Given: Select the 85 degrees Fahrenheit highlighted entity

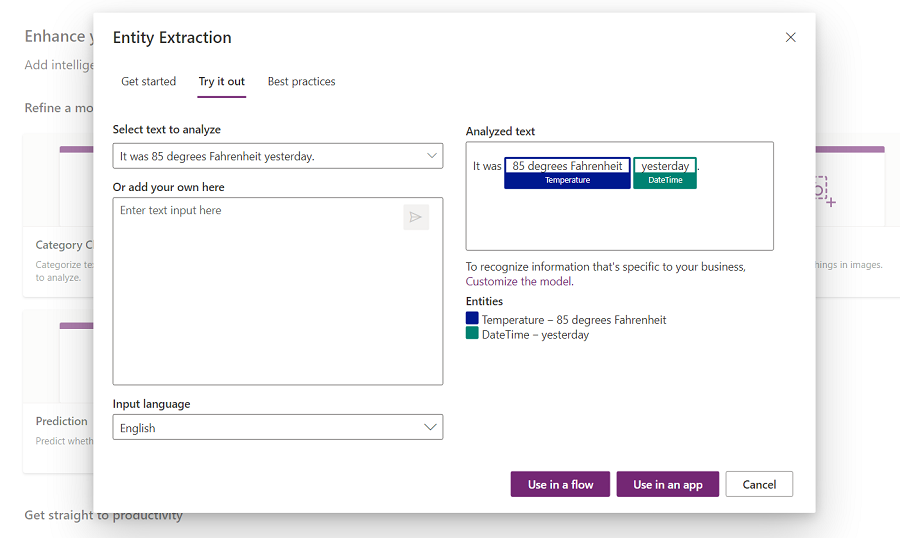Looking at the screenshot, I should click(x=567, y=166).
